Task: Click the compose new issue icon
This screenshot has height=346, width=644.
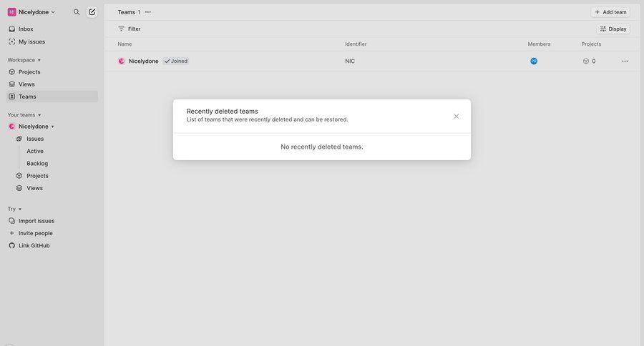Action: (x=92, y=12)
